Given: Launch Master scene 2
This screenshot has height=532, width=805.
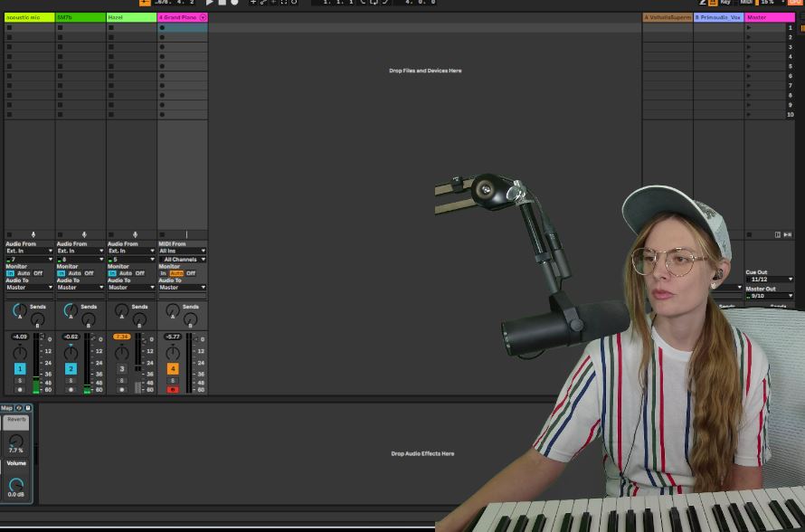Looking at the screenshot, I should click(x=749, y=37).
